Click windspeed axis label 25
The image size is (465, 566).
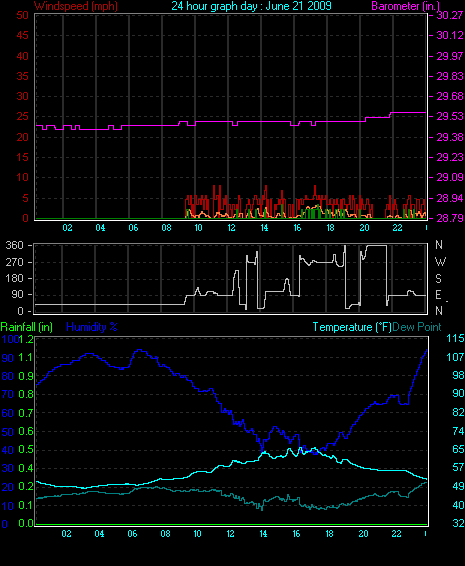23,116
